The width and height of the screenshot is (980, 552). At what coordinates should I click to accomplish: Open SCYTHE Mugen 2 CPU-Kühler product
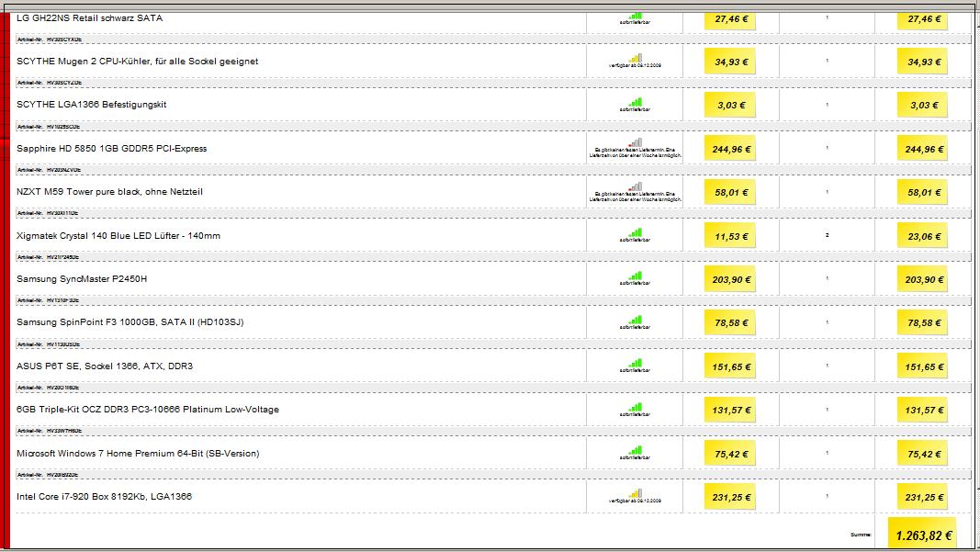point(138,62)
